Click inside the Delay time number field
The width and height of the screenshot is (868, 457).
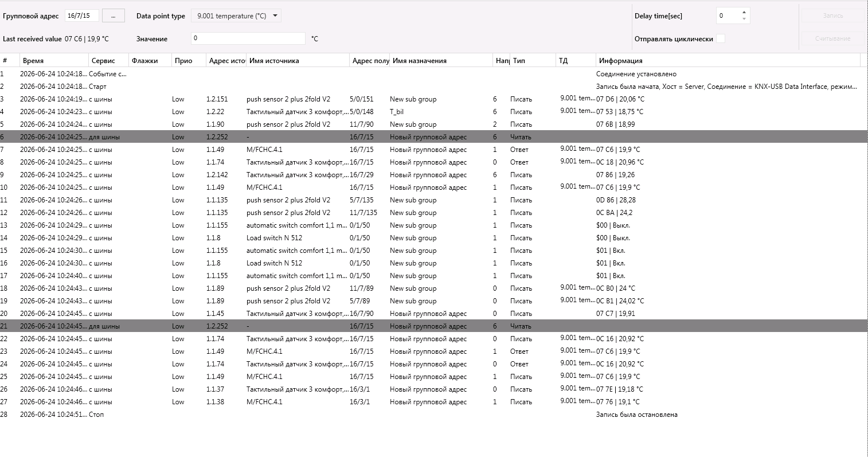(x=728, y=16)
